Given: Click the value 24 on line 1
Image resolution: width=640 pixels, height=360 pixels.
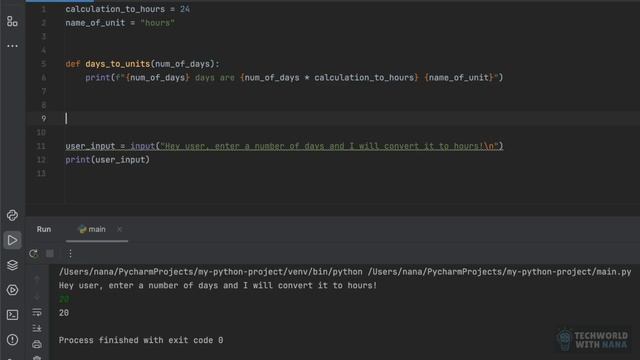Looking at the screenshot, I should [x=185, y=9].
